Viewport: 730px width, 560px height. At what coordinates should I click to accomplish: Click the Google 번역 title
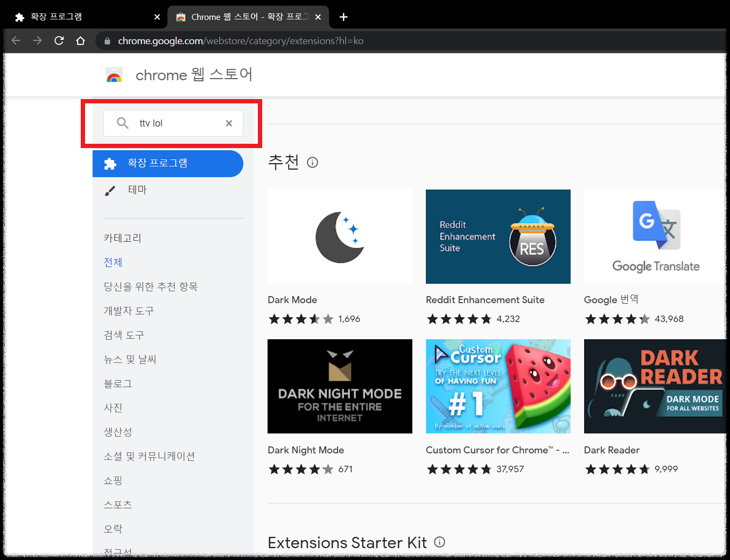click(611, 299)
